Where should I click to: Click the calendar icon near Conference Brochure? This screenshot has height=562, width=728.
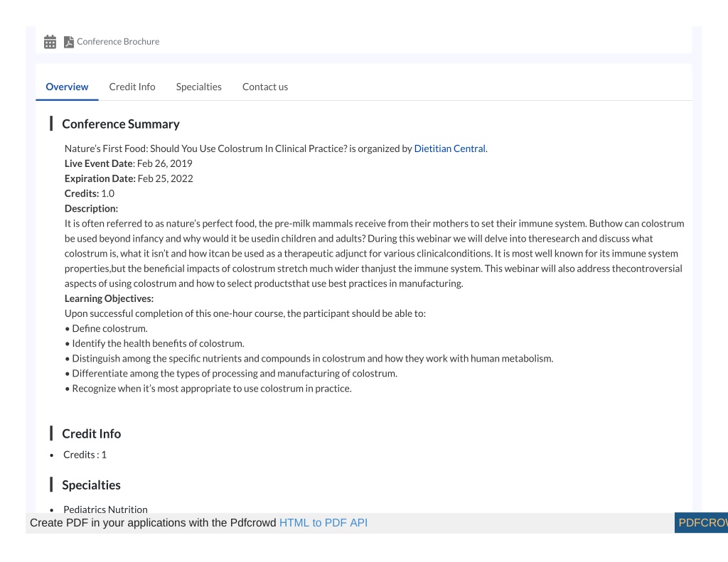point(50,42)
